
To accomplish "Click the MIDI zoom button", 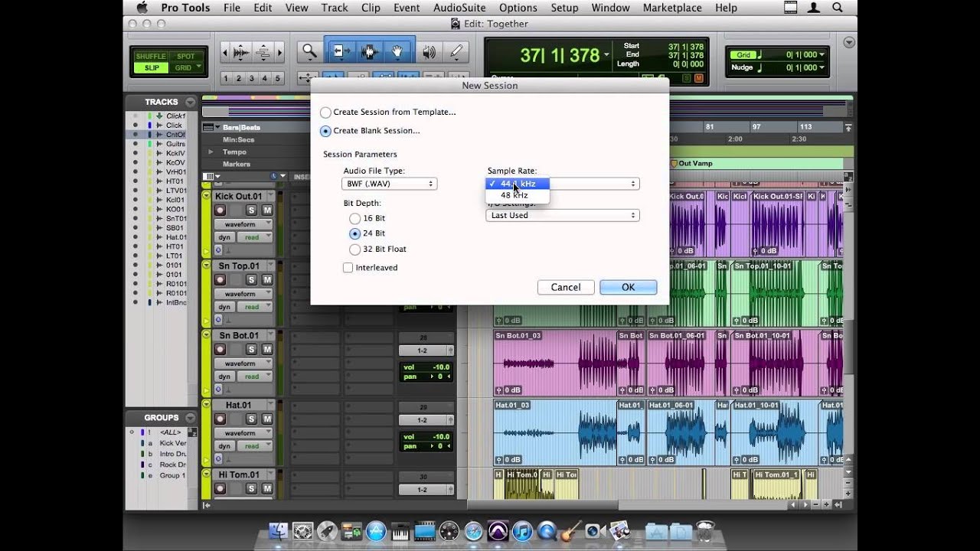I will tap(264, 52).
